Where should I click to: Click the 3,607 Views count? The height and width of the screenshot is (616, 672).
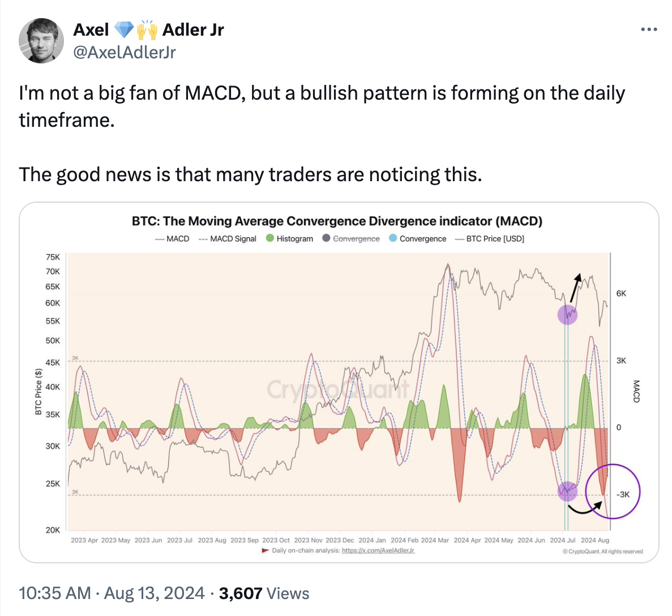pyautogui.click(x=264, y=593)
